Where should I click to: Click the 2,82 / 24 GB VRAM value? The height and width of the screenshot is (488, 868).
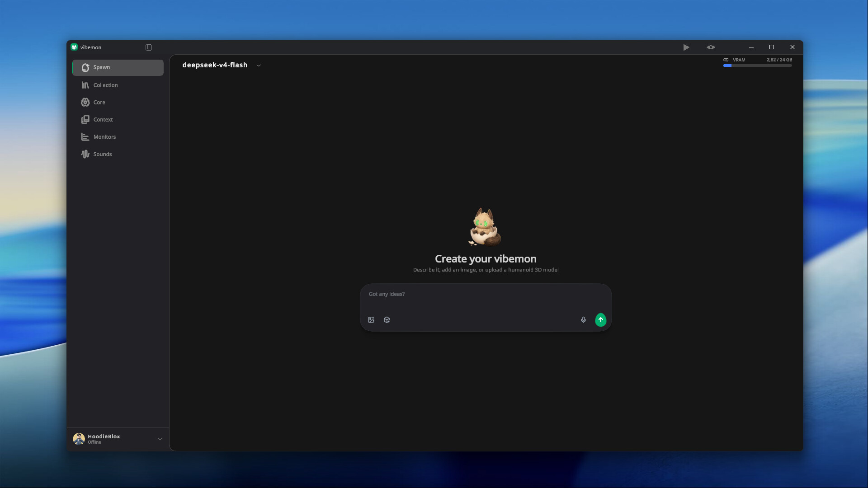pyautogui.click(x=779, y=60)
